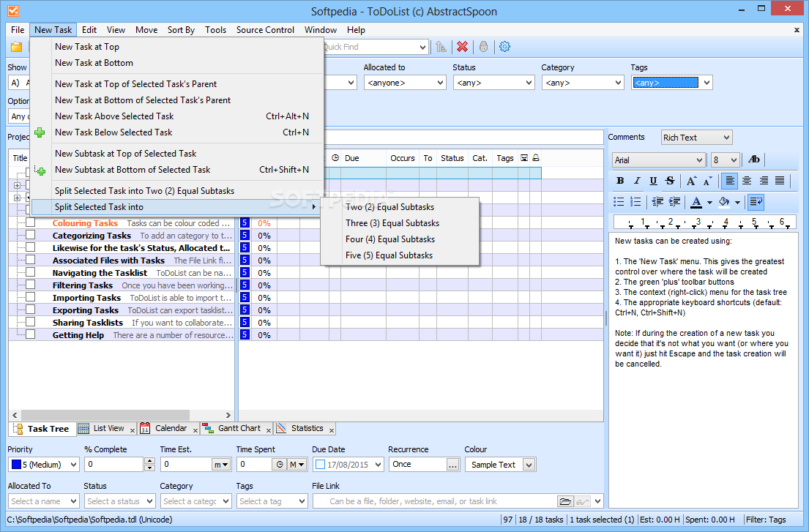Tick the Exporting Tasks checkbox
Screen dimensions: 809x532
(x=31, y=310)
